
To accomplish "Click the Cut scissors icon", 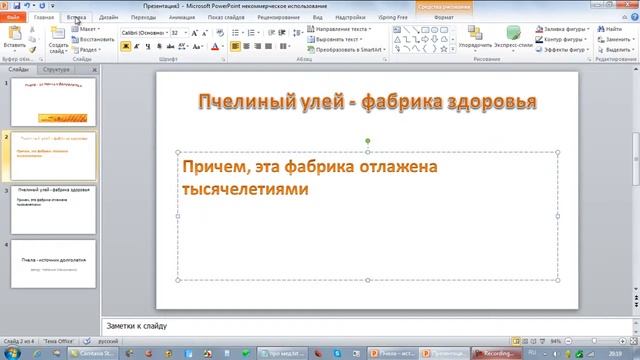I will 32,30.
